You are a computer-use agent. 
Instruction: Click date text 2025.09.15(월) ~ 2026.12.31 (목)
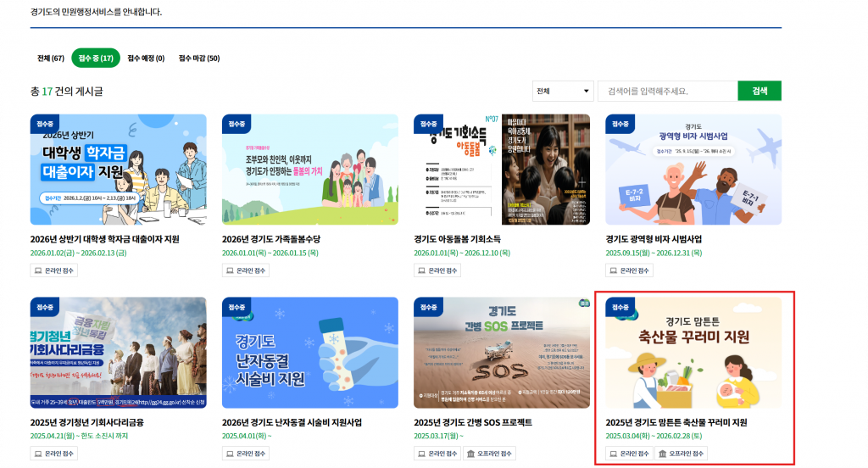point(654,253)
